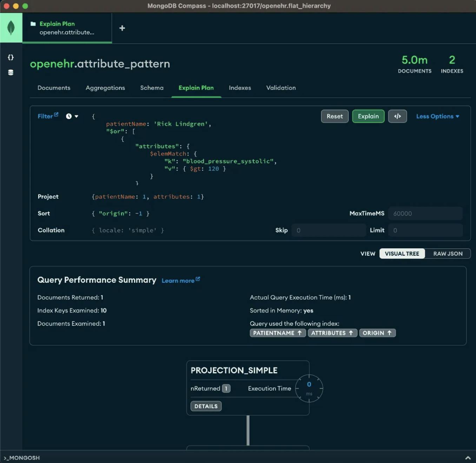Click the 2 INDEXES count
The width and height of the screenshot is (476, 463).
452,64
